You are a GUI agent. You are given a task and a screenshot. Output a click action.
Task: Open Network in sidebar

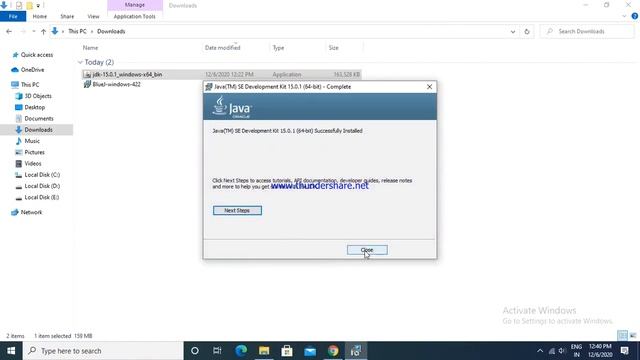pos(31,212)
